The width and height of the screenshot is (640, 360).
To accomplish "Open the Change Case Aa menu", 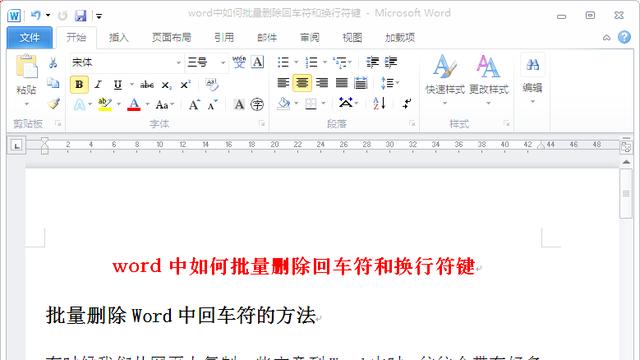I will (165, 105).
